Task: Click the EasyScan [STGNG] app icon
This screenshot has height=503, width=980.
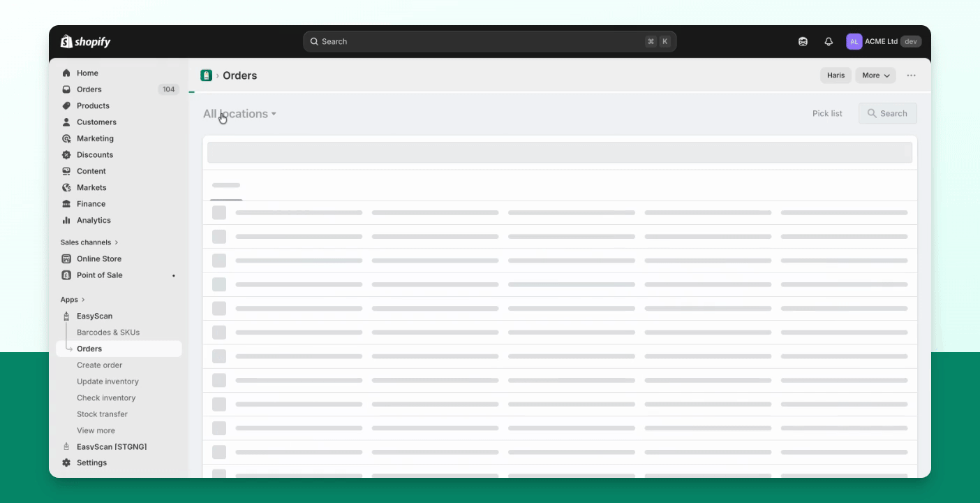Action: pyautogui.click(x=66, y=446)
